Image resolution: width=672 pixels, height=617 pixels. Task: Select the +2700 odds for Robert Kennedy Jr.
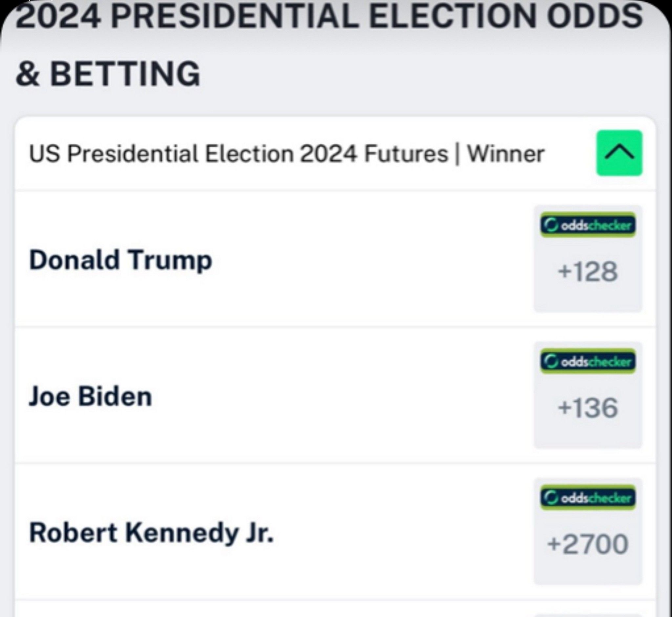pos(588,544)
